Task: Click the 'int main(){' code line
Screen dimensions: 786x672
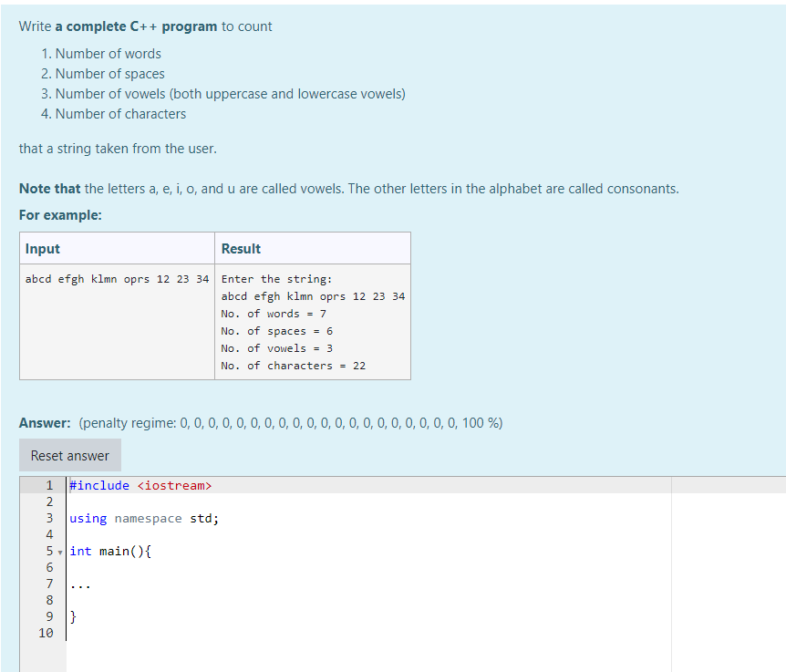Action: [103, 551]
